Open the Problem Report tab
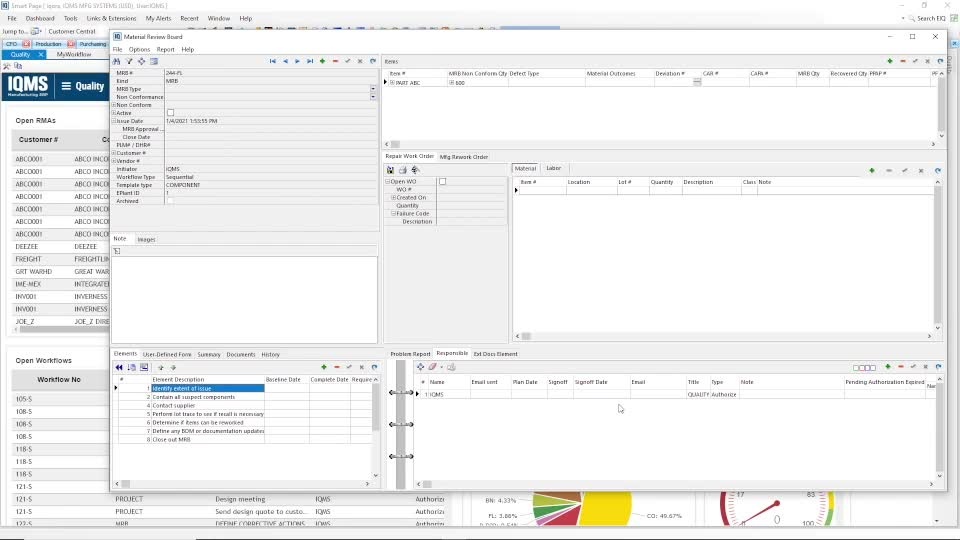Viewport: 960px width, 540px height. [x=410, y=354]
